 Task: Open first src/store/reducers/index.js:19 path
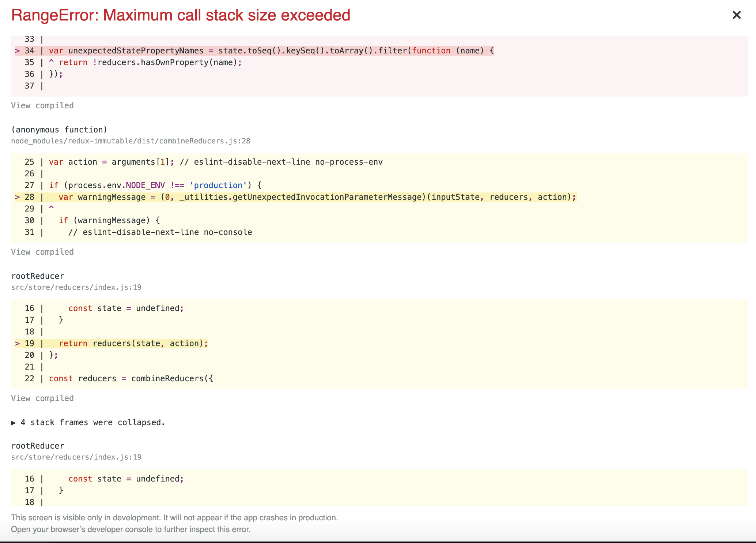click(x=76, y=288)
